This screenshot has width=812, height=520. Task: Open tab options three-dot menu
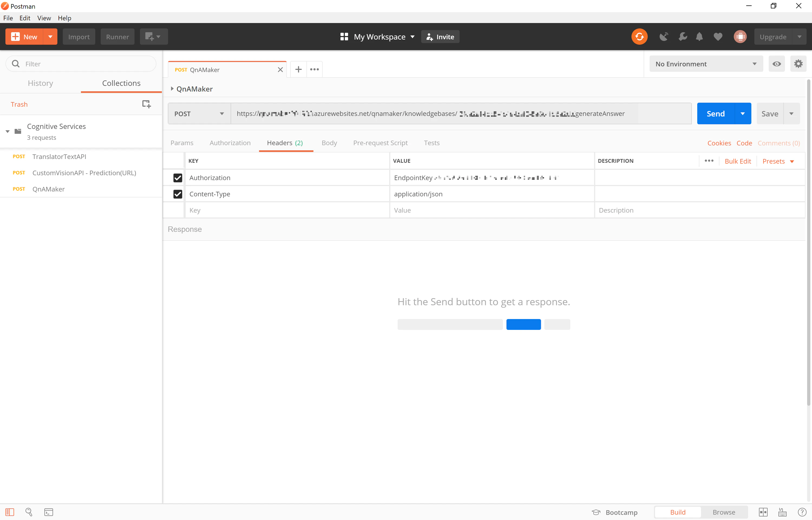pos(315,69)
